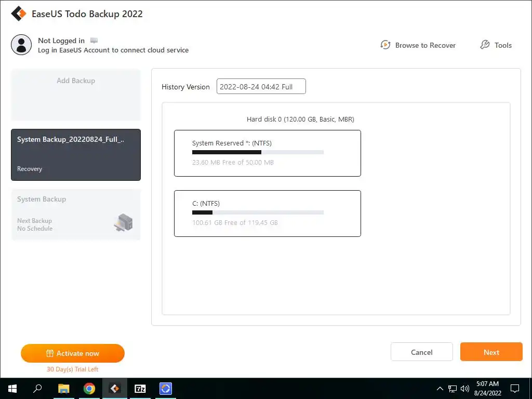Click Hard disk 0 (120.00 GB, Basic, MBR) label

[300, 119]
